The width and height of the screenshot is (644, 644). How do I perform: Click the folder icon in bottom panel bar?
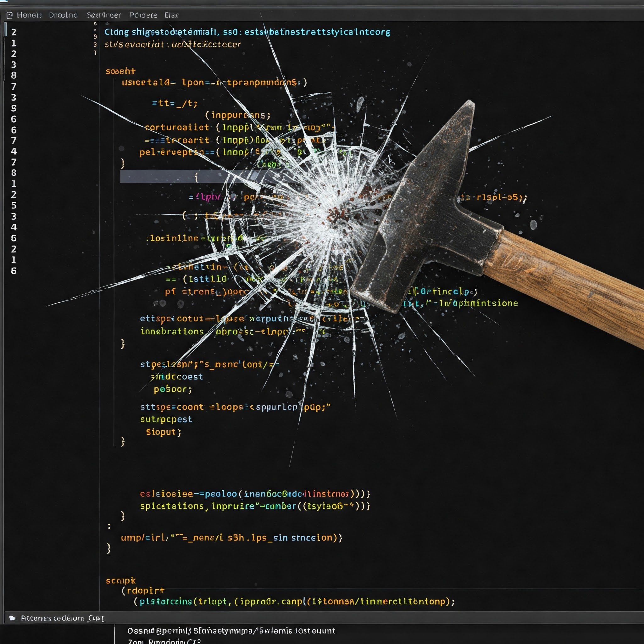coord(12,618)
